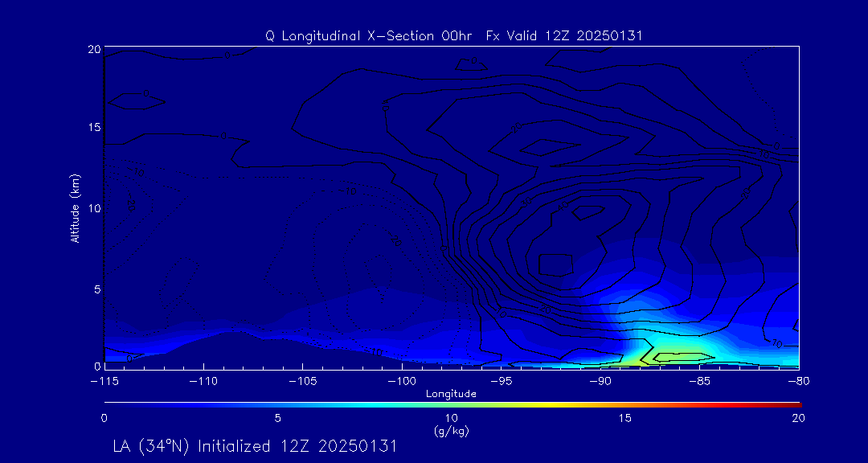The image size is (868, 463).
Task: Click the "40" contour line label
Action: (563, 207)
